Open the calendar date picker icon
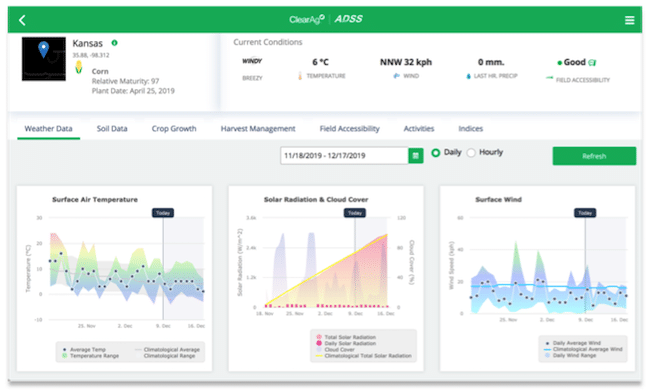The image size is (650, 390). [416, 156]
